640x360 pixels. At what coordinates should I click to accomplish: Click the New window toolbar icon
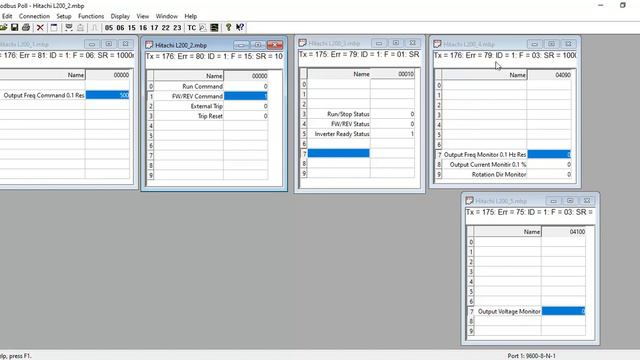(x=54, y=27)
